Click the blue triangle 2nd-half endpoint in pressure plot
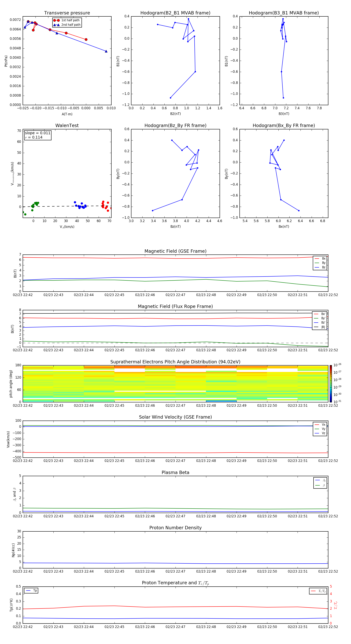 click(106, 51)
